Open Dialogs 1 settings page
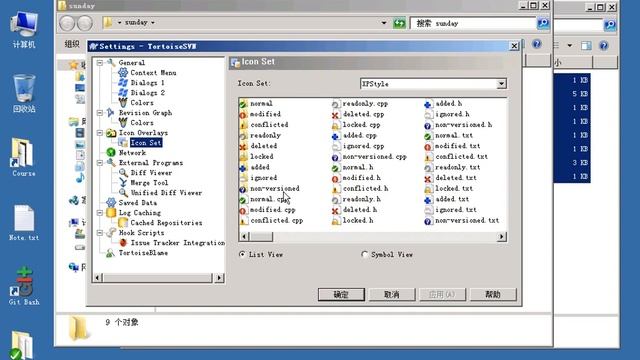The height and width of the screenshot is (360, 640). [147, 82]
